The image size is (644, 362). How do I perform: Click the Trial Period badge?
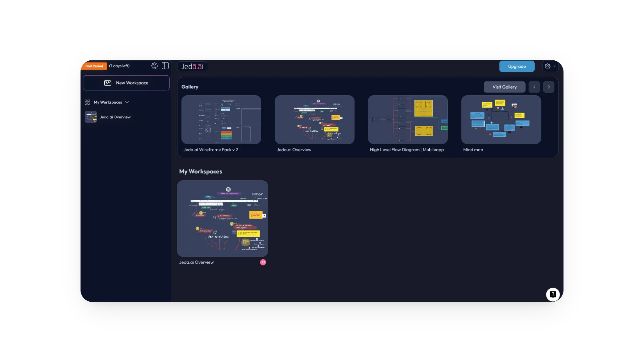click(x=94, y=66)
